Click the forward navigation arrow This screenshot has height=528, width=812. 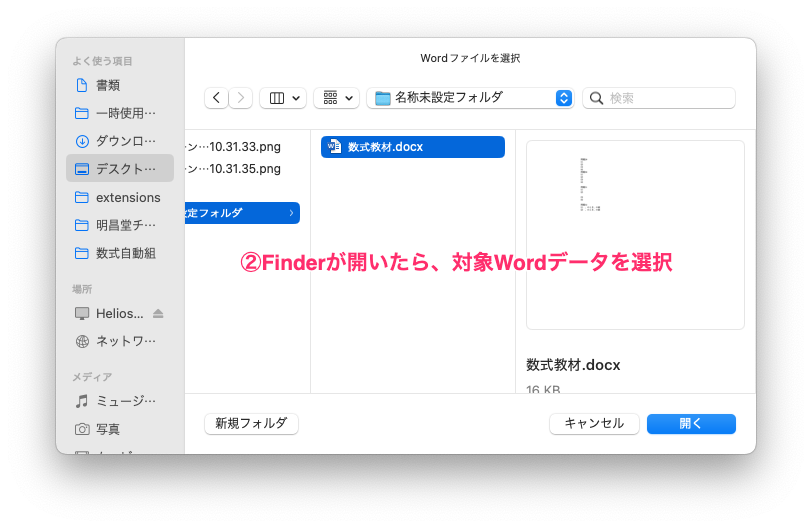[x=241, y=98]
